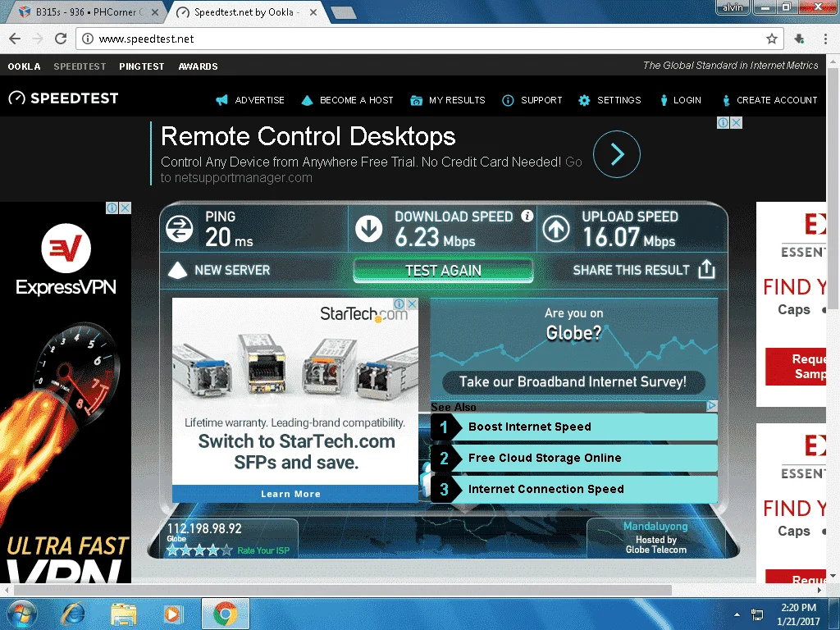Click the site info icon in address bar

coord(87,39)
